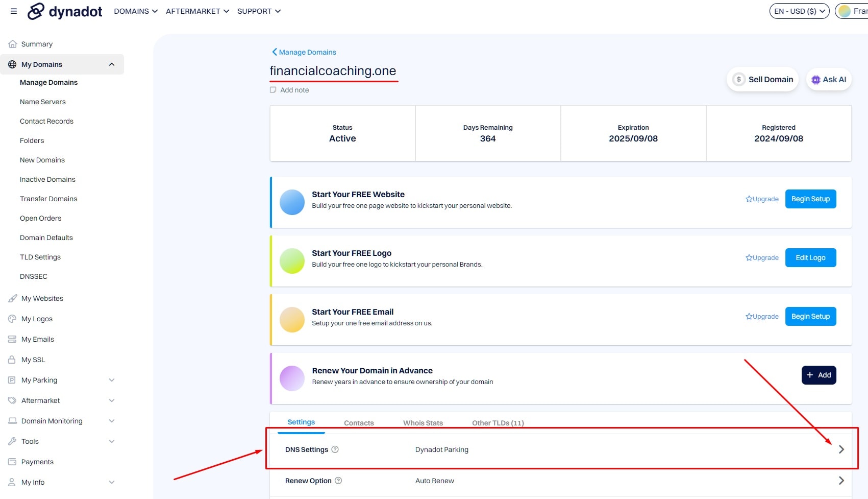Open the DOMAINS dropdown menu
This screenshot has width=868, height=499.
coord(136,11)
